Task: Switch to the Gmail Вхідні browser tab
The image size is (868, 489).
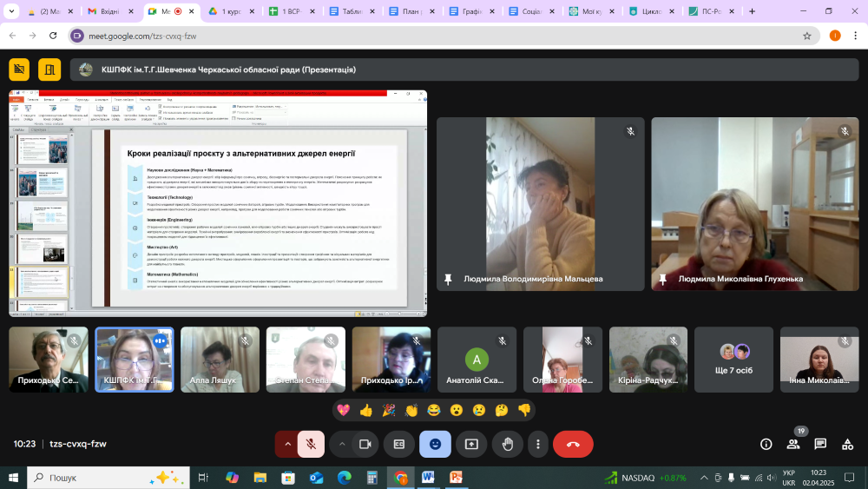Action: click(x=110, y=12)
